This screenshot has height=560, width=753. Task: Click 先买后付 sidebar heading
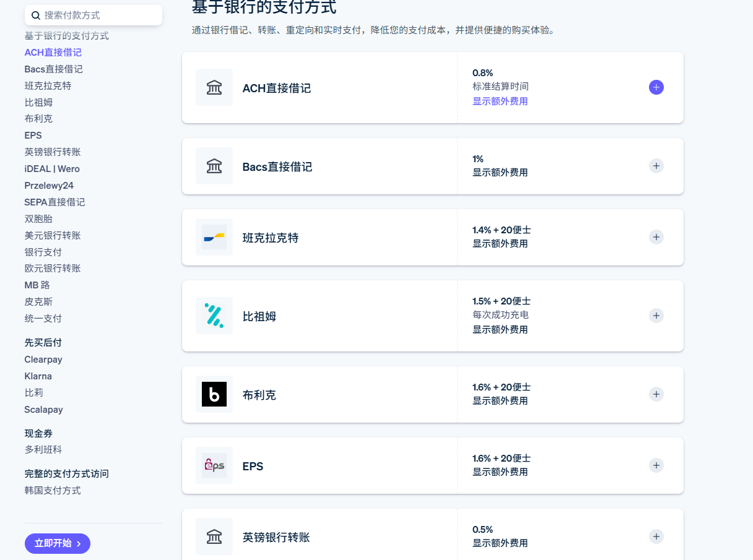tap(43, 343)
